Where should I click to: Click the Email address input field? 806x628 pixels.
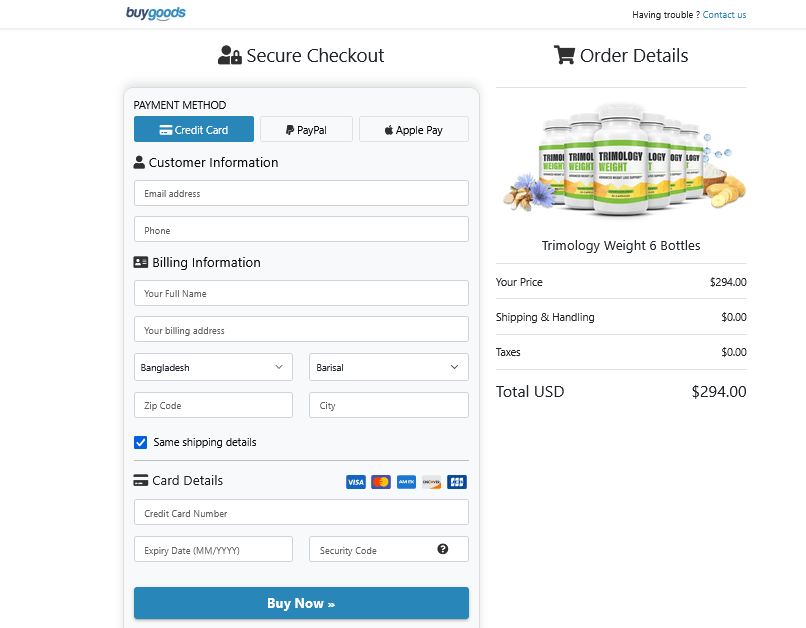pyautogui.click(x=301, y=192)
